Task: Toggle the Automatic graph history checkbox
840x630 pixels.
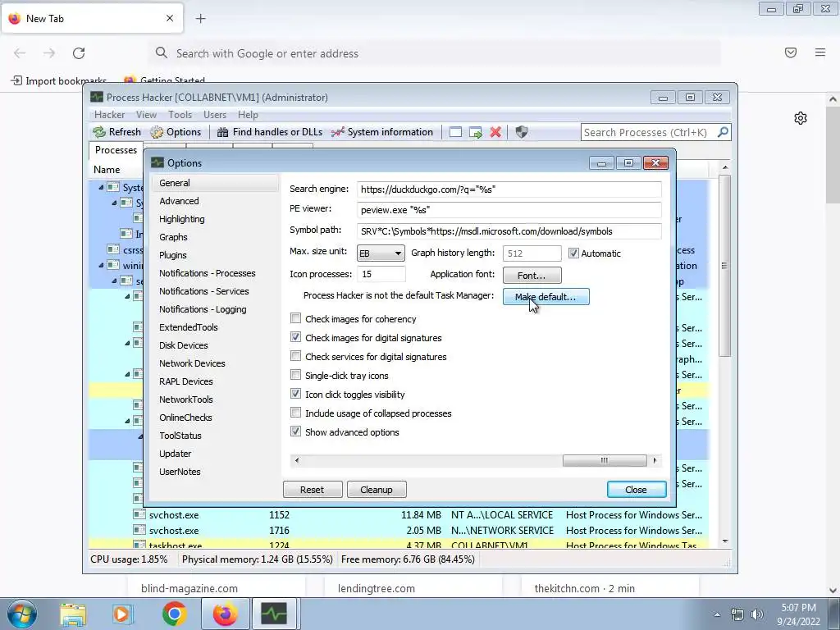Action: coord(573,253)
